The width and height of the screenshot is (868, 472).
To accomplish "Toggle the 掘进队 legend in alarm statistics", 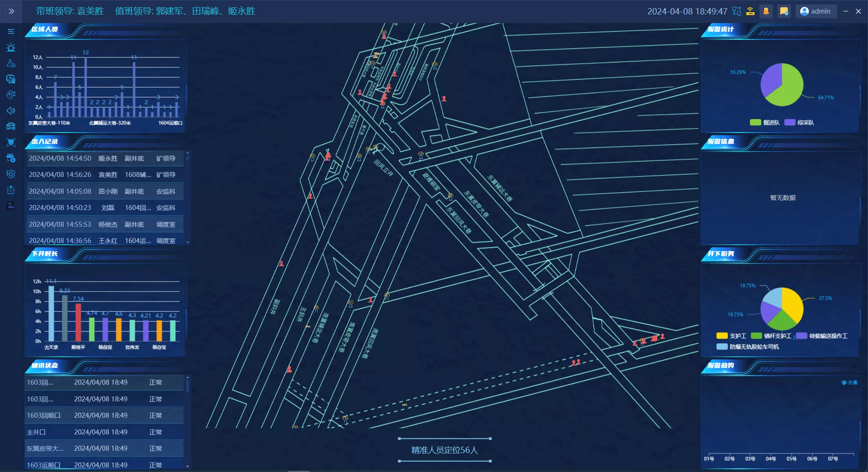I will (x=764, y=122).
